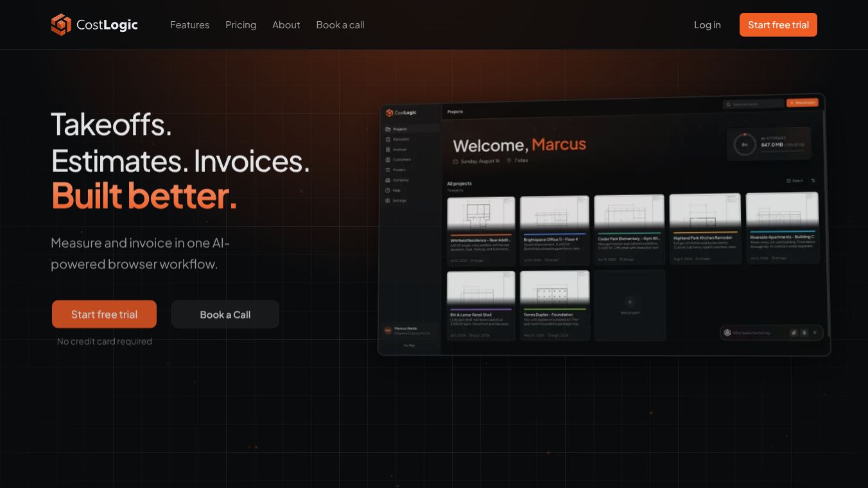Screen dimensions: 868x488
Task: Click the Marcus Webb avatar in the sidebar
Action: click(388, 331)
